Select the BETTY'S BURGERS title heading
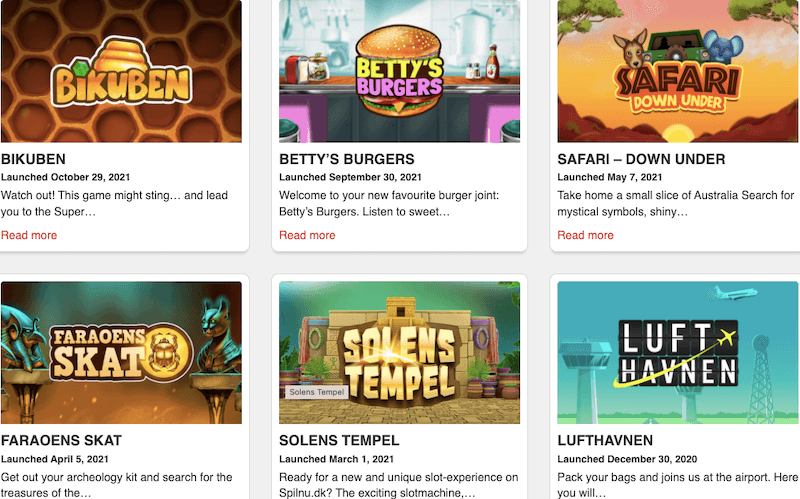The height and width of the screenshot is (499, 800). (x=347, y=159)
